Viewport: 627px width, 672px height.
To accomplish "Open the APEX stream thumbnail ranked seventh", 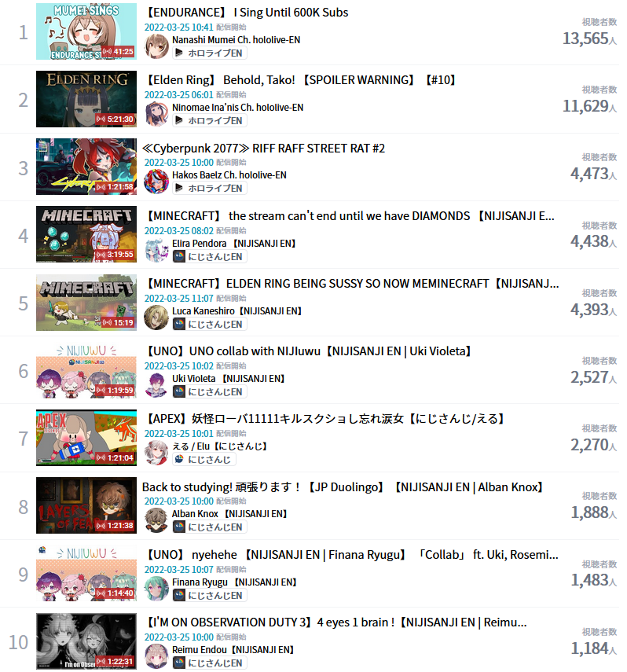I will pos(86,438).
